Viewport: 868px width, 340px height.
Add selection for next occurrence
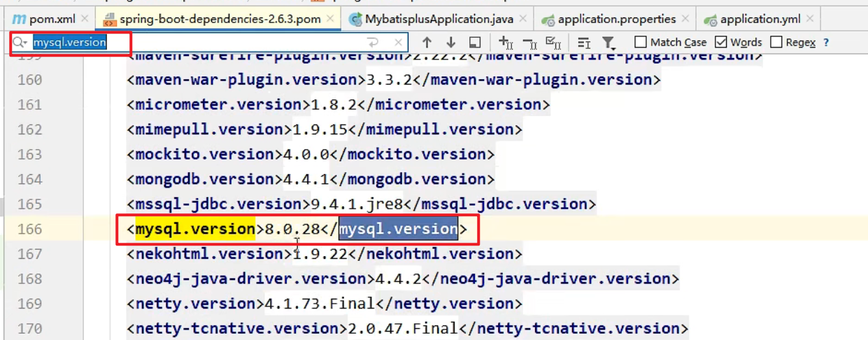point(506,43)
